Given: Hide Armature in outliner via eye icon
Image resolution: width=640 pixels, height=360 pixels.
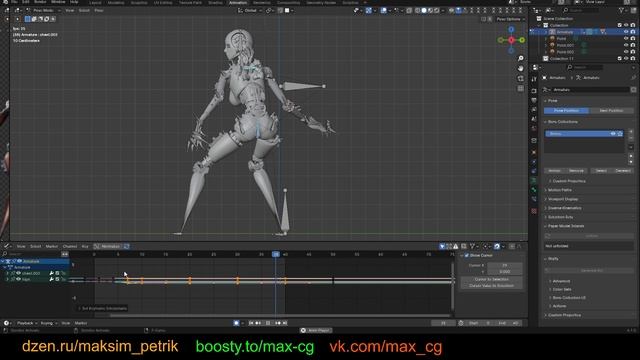Looking at the screenshot, I should pos(626,32).
